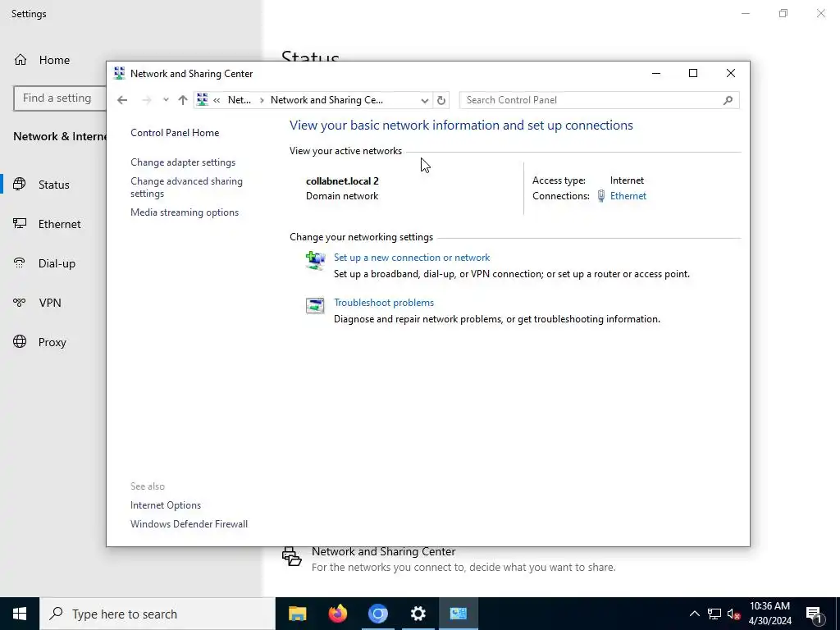The image size is (840, 630).
Task: Select the 'Net...' breadcrumb in address bar
Action: tap(240, 100)
